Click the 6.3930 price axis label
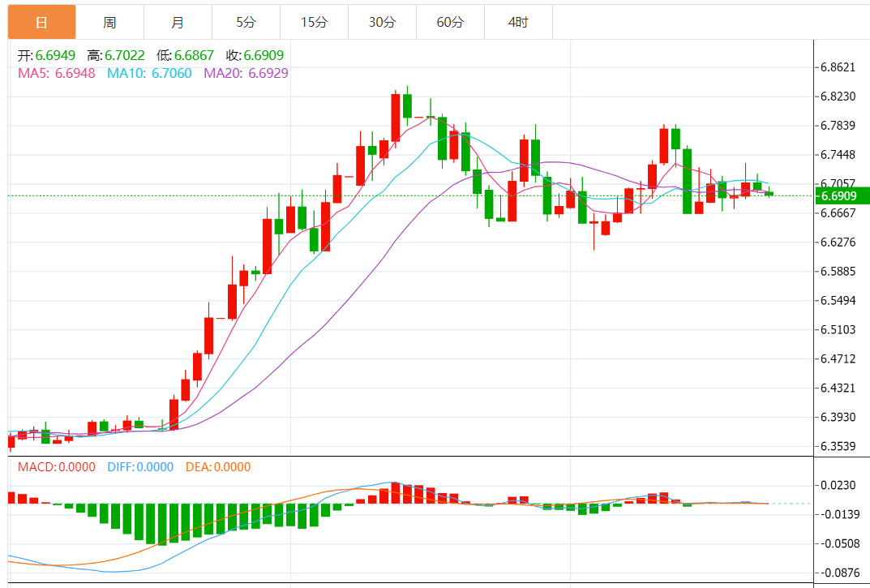The image size is (870, 588). click(x=838, y=417)
